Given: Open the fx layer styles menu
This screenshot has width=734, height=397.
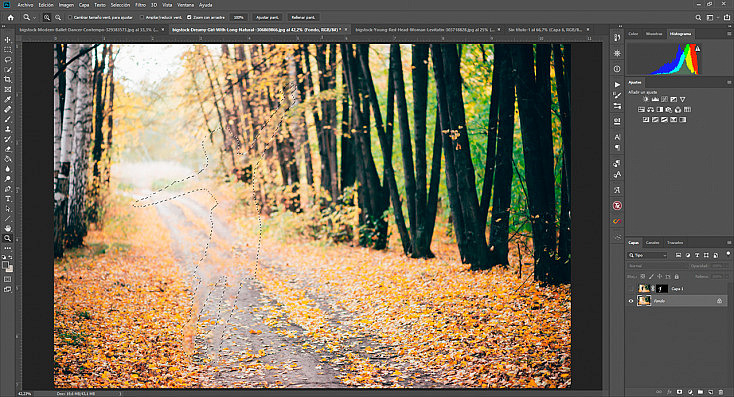Looking at the screenshot, I should [x=669, y=392].
